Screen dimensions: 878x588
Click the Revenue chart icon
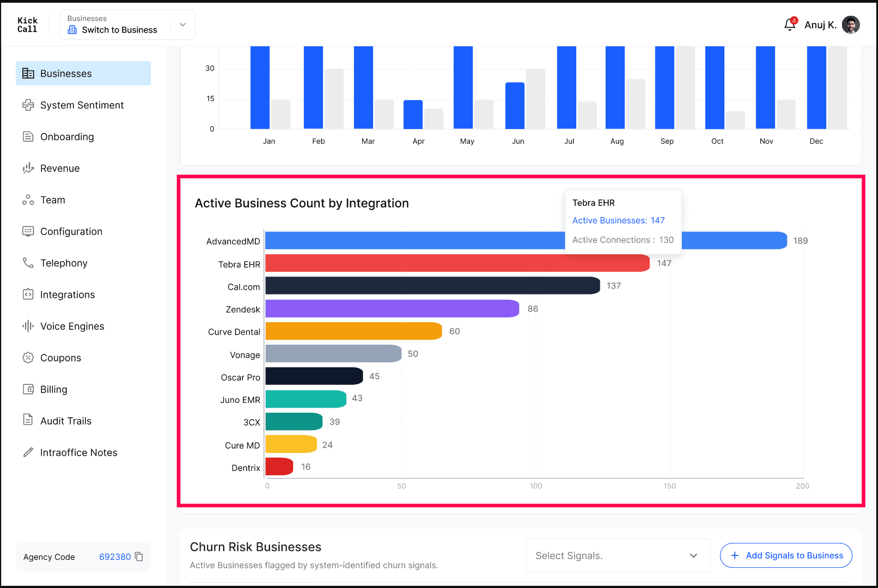(28, 168)
